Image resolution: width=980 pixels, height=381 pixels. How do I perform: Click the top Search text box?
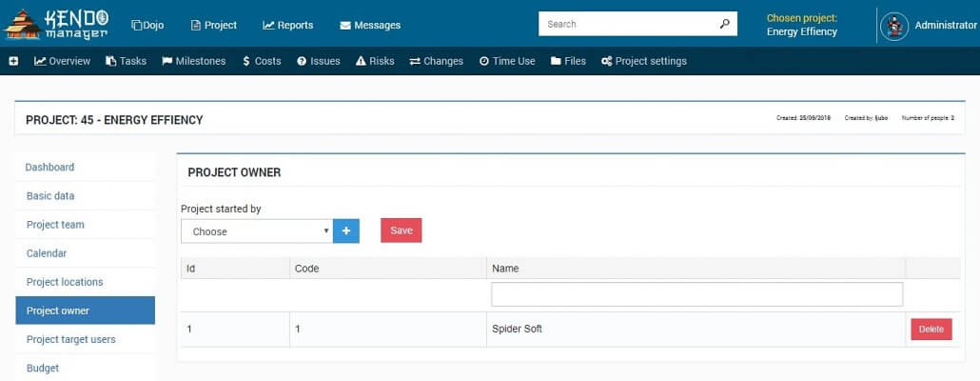[626, 24]
